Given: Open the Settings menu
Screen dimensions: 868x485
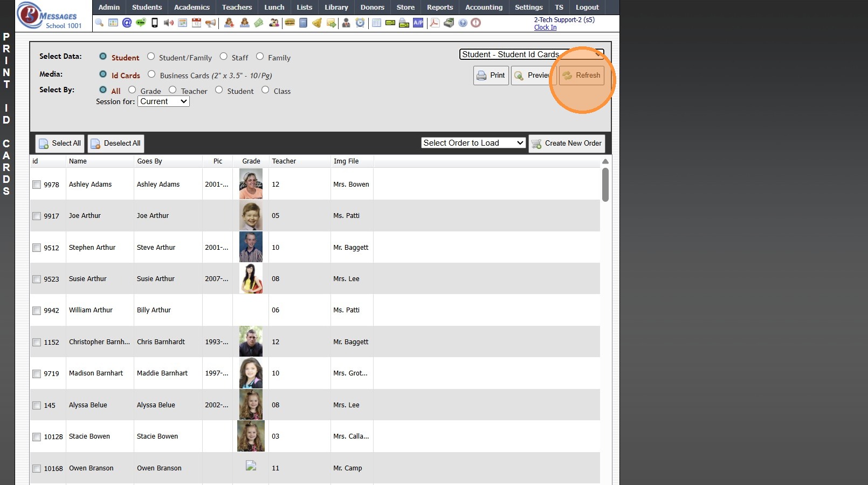Looking at the screenshot, I should (x=528, y=7).
